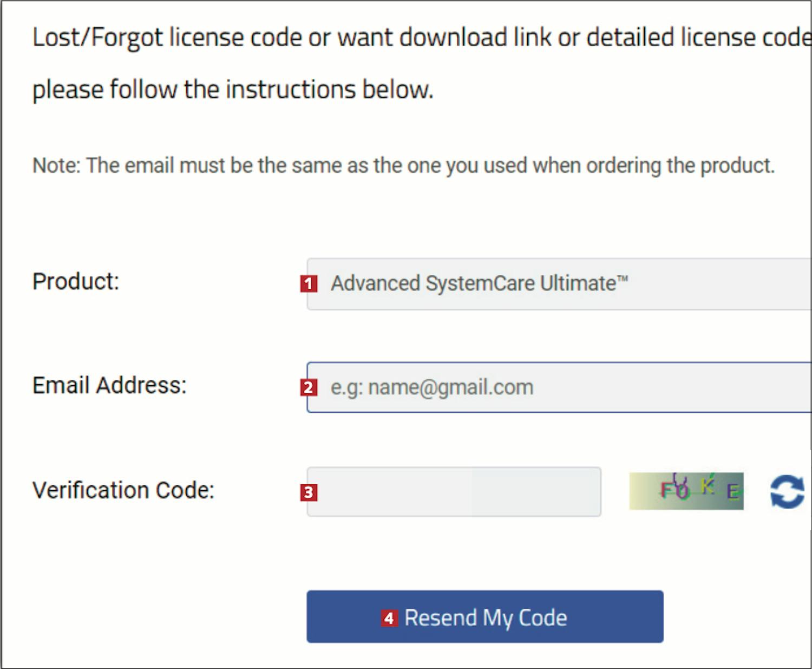812x669 pixels.
Task: Click the 'please follow the instructions below' text
Action: click(233, 90)
